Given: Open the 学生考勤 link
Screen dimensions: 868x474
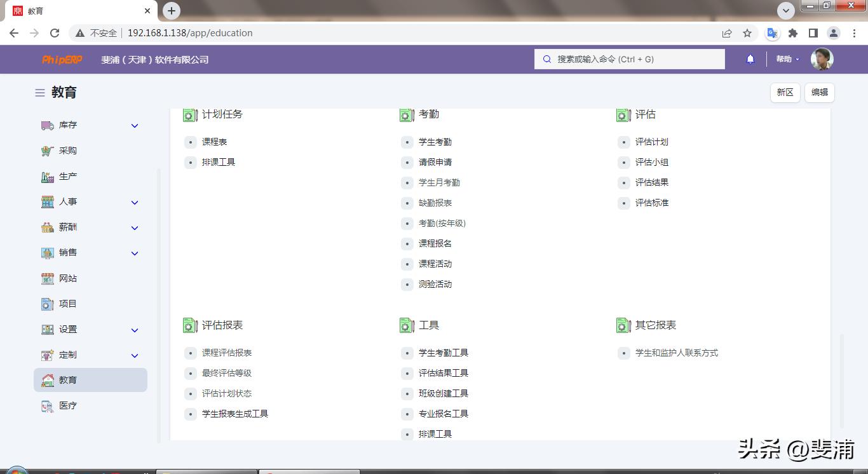Looking at the screenshot, I should point(435,142).
